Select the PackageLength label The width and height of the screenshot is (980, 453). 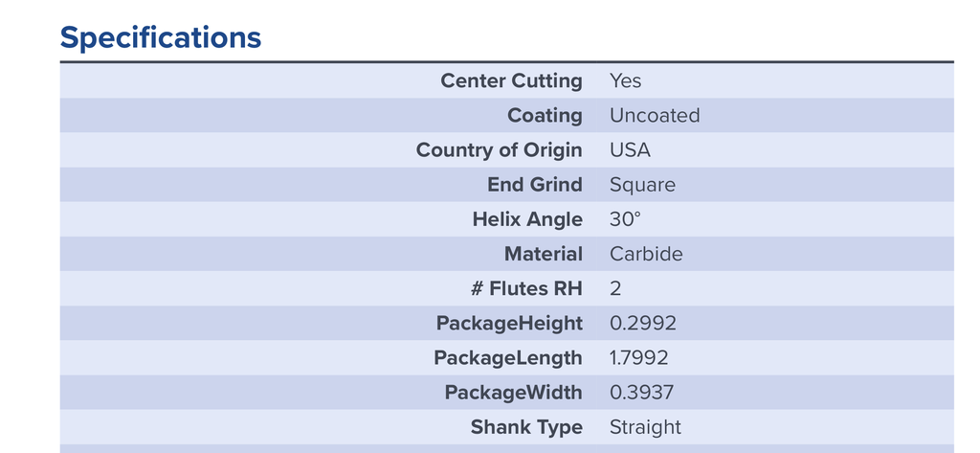coord(508,358)
